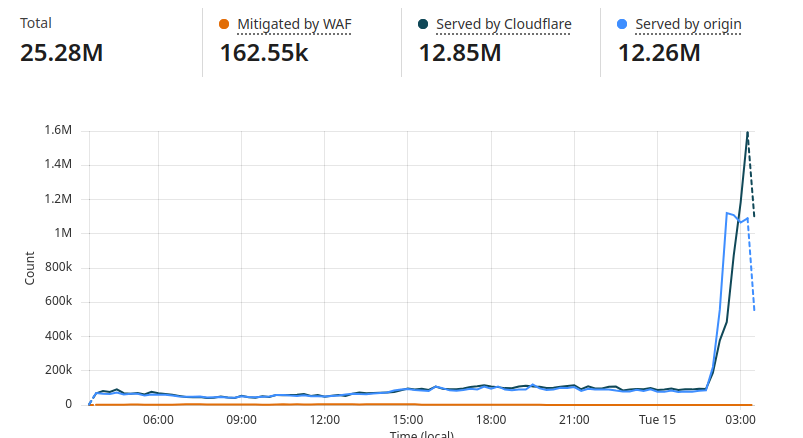Click the 12:00 time axis label
The height and width of the screenshot is (438, 803).
[x=325, y=420]
